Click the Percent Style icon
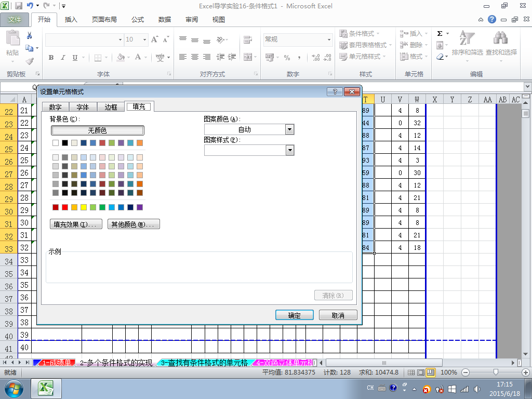 tap(287, 58)
